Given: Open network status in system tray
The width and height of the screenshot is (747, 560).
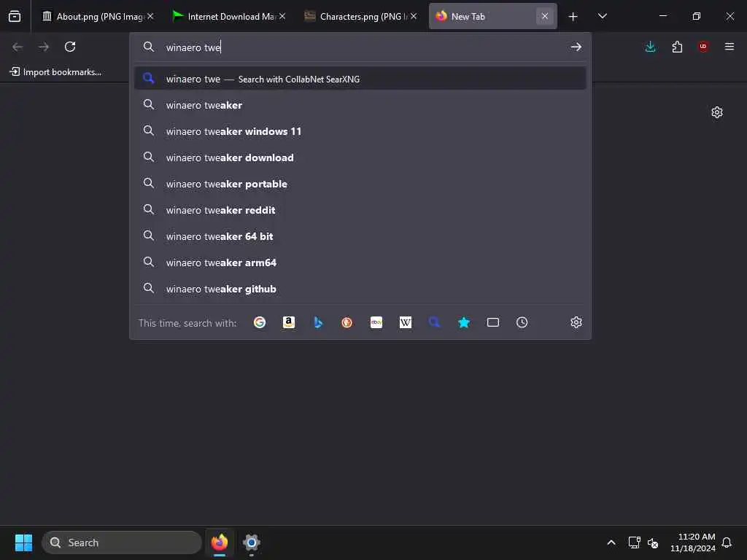Looking at the screenshot, I should [x=634, y=542].
